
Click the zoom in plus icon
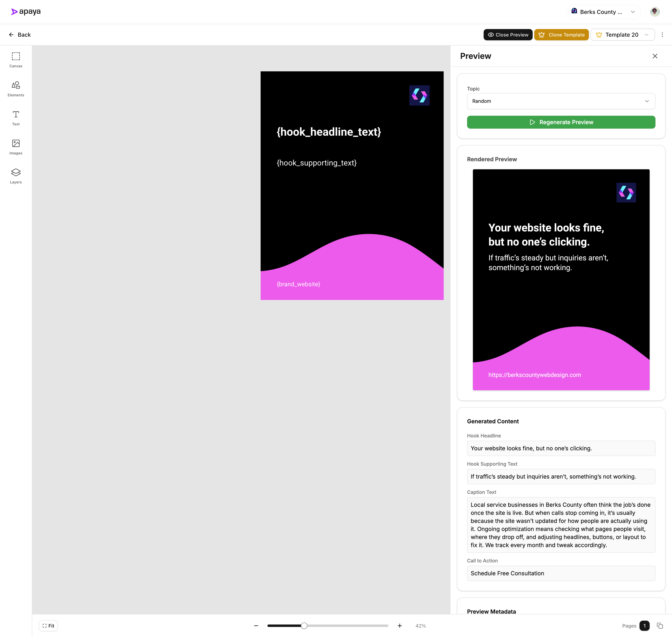tap(400, 626)
